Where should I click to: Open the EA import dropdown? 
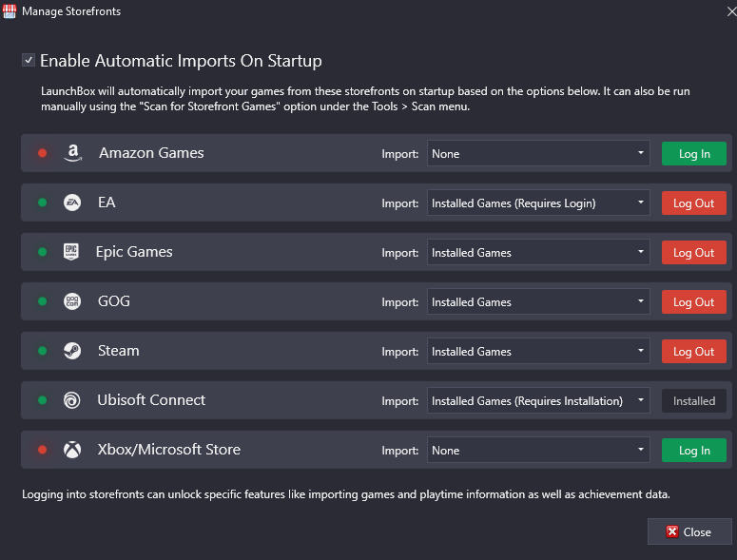pos(538,203)
